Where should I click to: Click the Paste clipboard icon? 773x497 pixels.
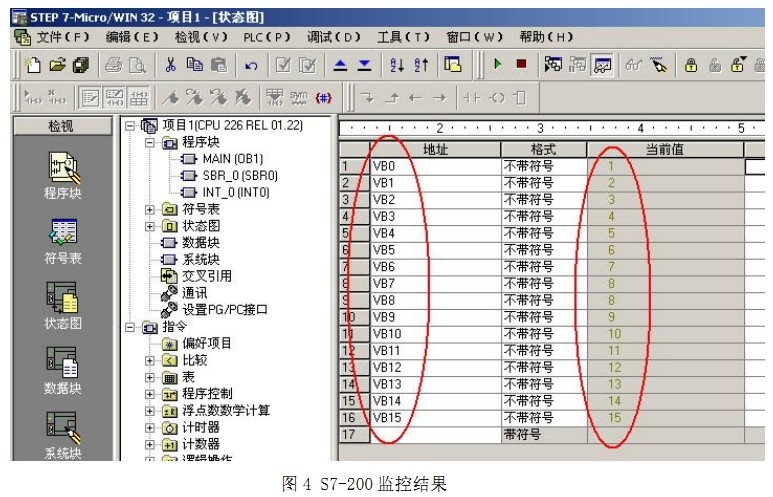[x=219, y=65]
